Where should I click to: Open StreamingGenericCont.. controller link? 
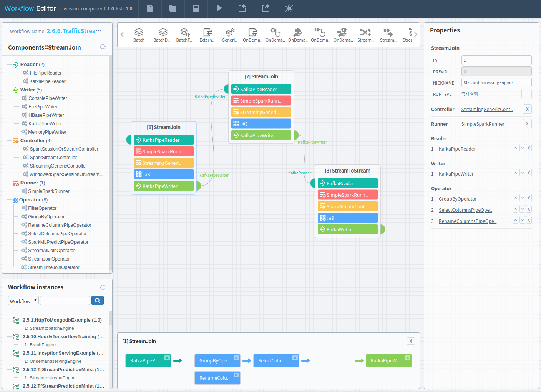487,110
